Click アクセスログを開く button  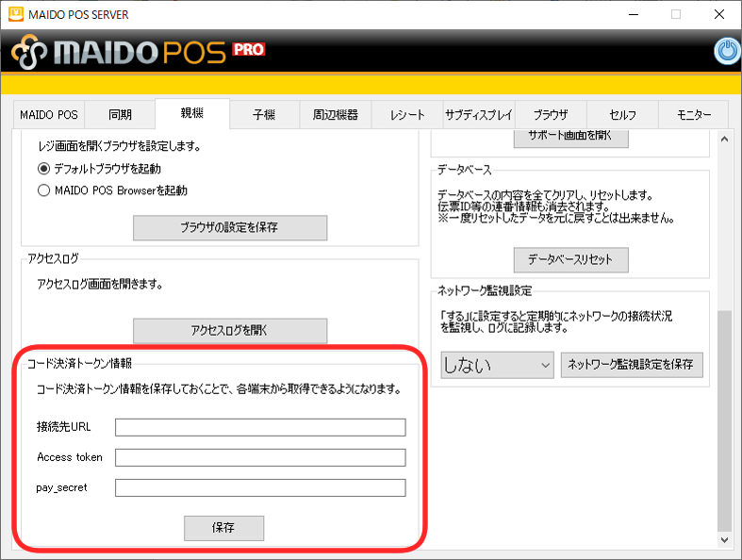click(x=230, y=330)
